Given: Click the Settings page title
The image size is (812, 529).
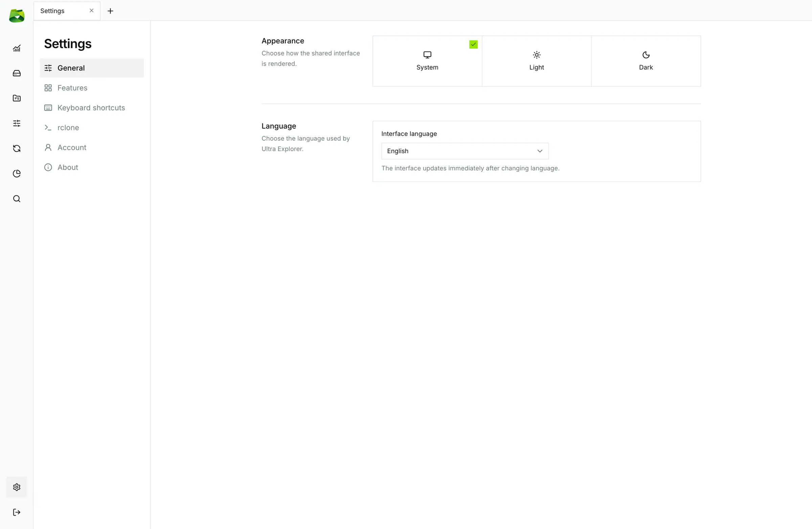Looking at the screenshot, I should [68, 44].
